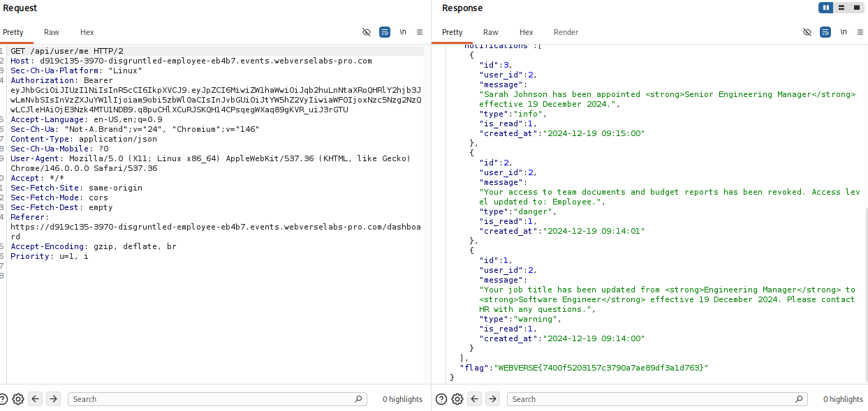Select combined single-panel layout view button
This screenshot has height=411, width=868.
pyautogui.click(x=856, y=8)
